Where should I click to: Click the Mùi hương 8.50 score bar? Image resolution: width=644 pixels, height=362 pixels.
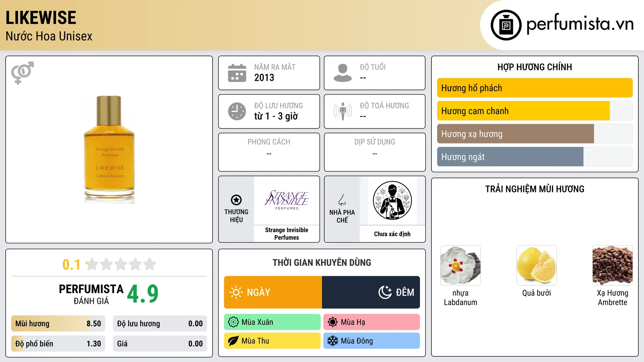pyautogui.click(x=58, y=324)
